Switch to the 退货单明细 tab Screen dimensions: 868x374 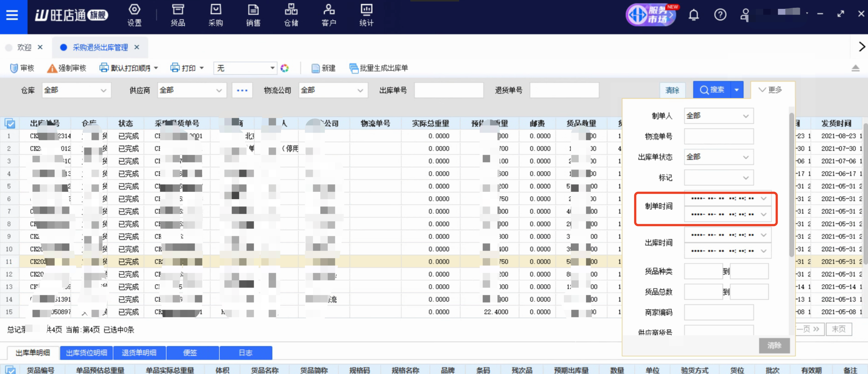coord(139,353)
